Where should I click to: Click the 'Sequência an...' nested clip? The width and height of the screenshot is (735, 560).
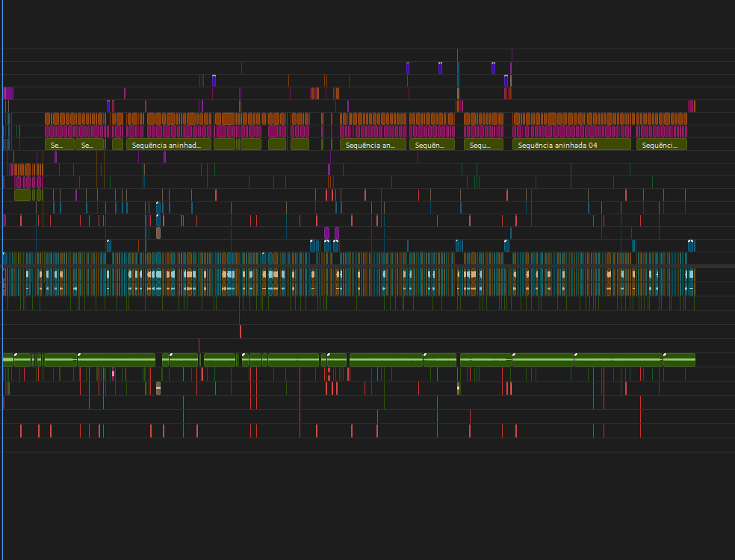click(x=373, y=145)
